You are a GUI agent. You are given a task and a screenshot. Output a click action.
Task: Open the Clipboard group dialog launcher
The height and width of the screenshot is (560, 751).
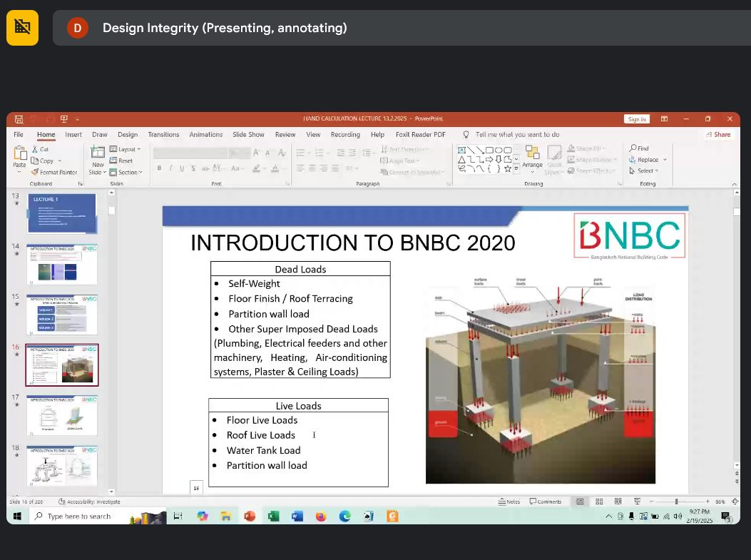(x=81, y=183)
